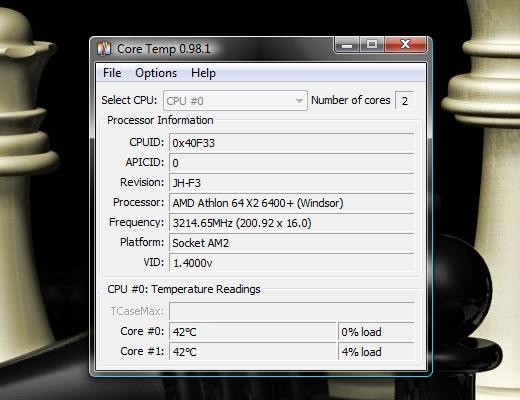Click the Processor field AMD Athlon 64 X2
This screenshot has height=400, width=520.
[292, 203]
